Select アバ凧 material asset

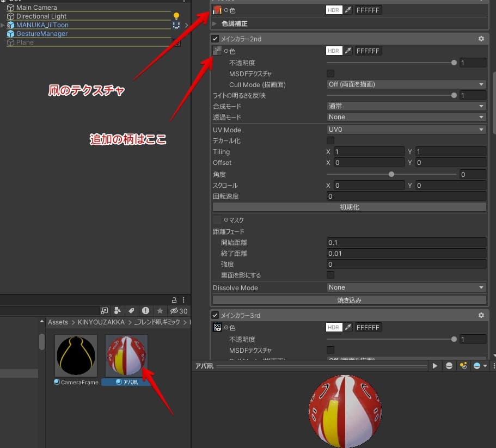pyautogui.click(x=126, y=360)
